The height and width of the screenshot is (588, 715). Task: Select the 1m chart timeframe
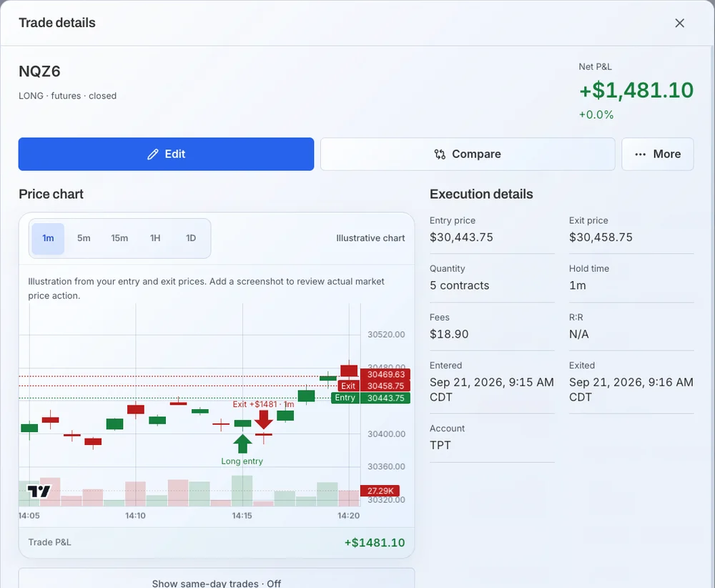48,238
